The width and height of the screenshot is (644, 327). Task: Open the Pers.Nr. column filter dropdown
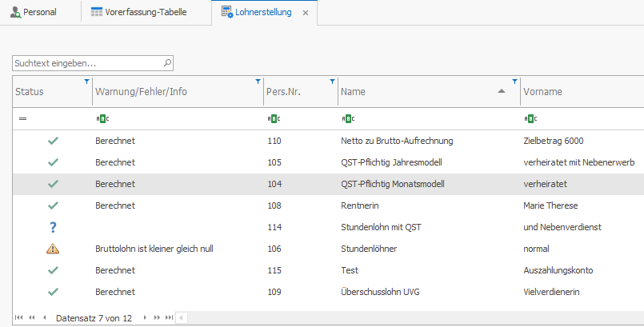[x=333, y=82]
